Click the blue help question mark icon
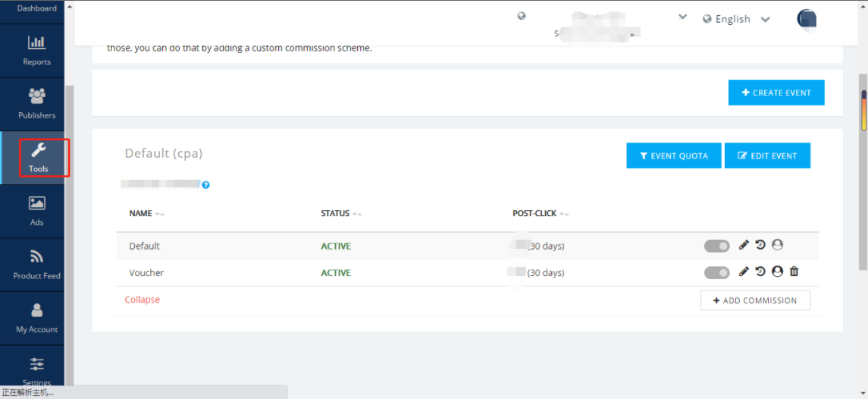 pos(205,185)
